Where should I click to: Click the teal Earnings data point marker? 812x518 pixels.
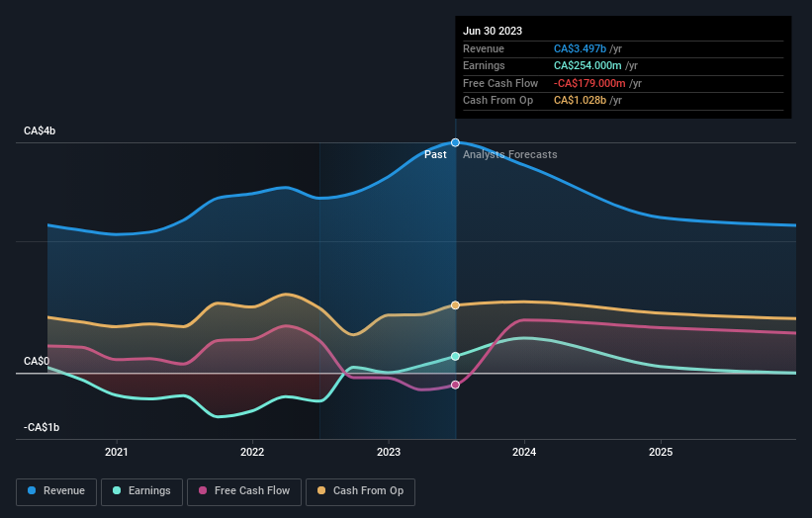pos(455,356)
